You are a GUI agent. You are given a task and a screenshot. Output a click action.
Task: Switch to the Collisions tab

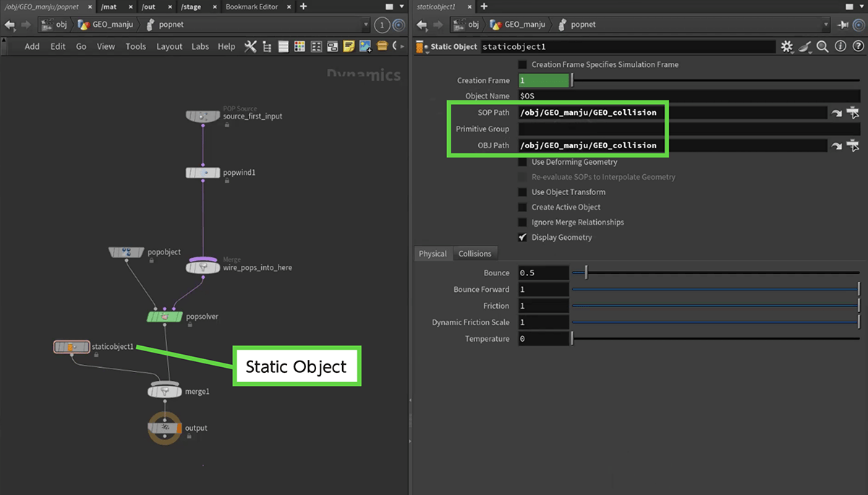tap(475, 254)
